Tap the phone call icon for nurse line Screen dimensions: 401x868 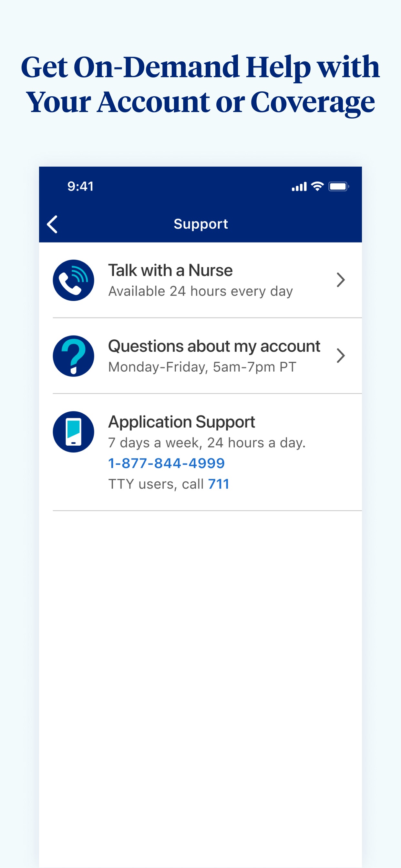click(x=74, y=280)
